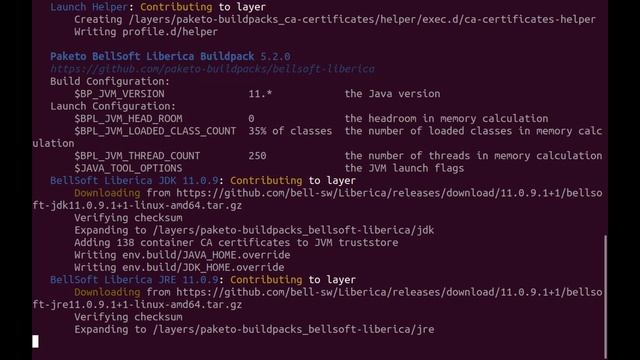Click 'Writing env.build/JAVA_HOME.override' line
The height and width of the screenshot is (360, 640).
(182, 255)
